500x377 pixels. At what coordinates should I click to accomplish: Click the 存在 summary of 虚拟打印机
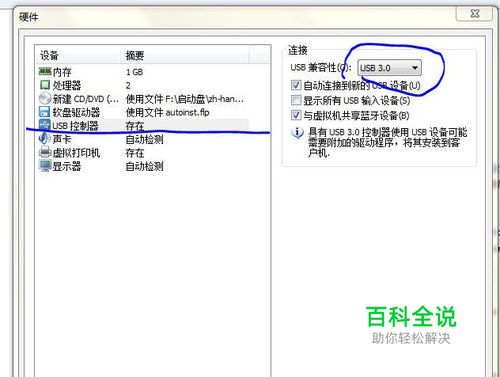click(x=135, y=153)
